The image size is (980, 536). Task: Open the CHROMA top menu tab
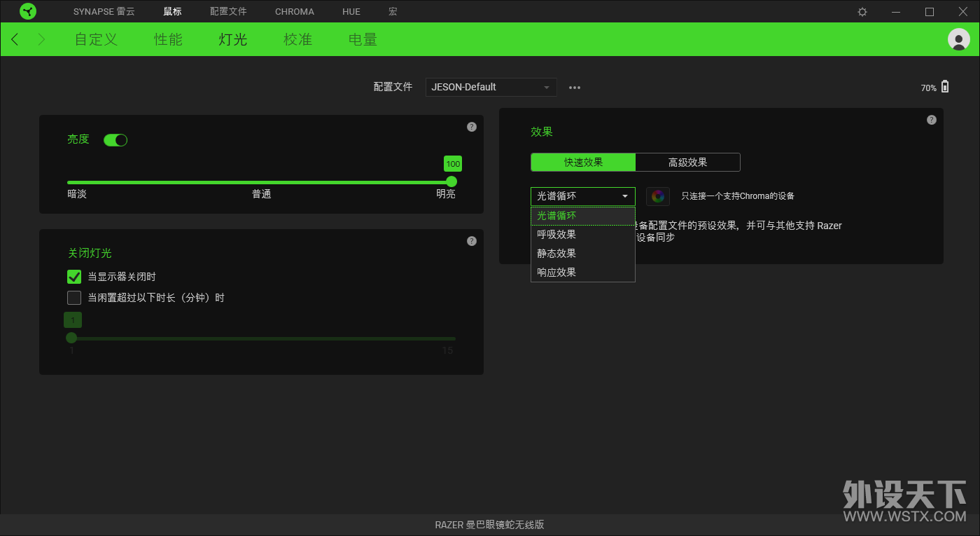tap(295, 12)
